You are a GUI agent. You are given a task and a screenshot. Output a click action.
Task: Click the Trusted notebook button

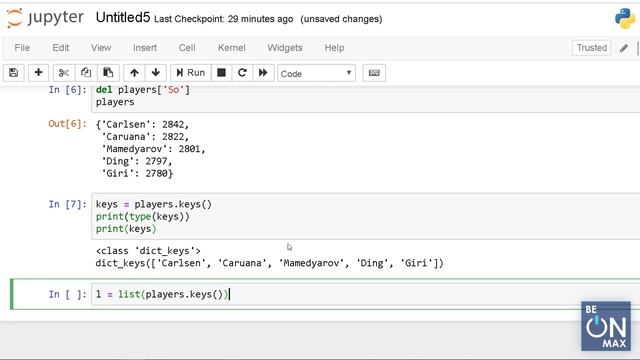[591, 48]
